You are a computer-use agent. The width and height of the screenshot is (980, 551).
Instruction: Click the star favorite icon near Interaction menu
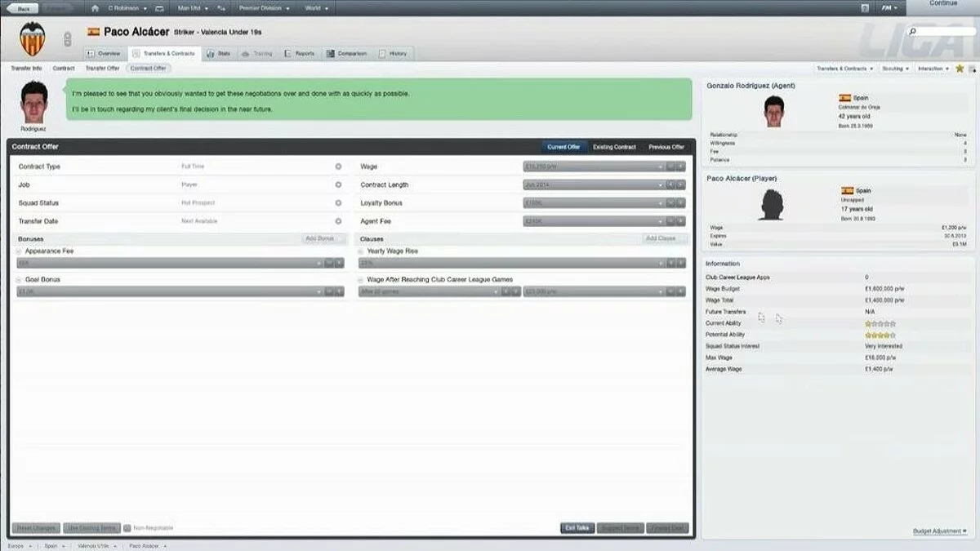959,68
